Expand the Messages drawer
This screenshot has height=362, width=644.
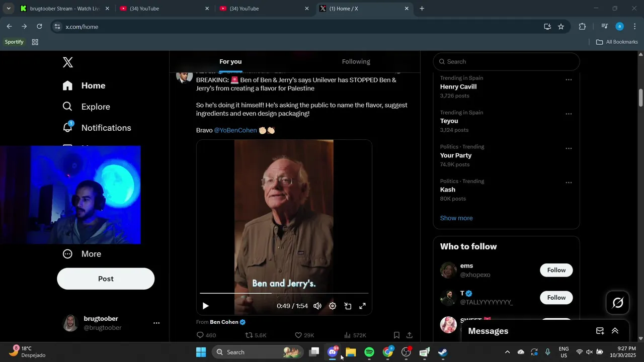[615, 331]
